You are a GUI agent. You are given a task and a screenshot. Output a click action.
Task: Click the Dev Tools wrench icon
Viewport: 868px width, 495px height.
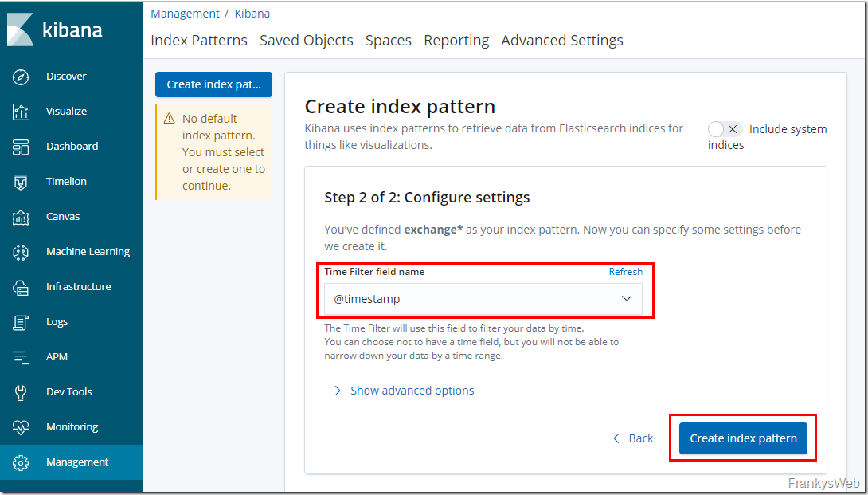[22, 392]
